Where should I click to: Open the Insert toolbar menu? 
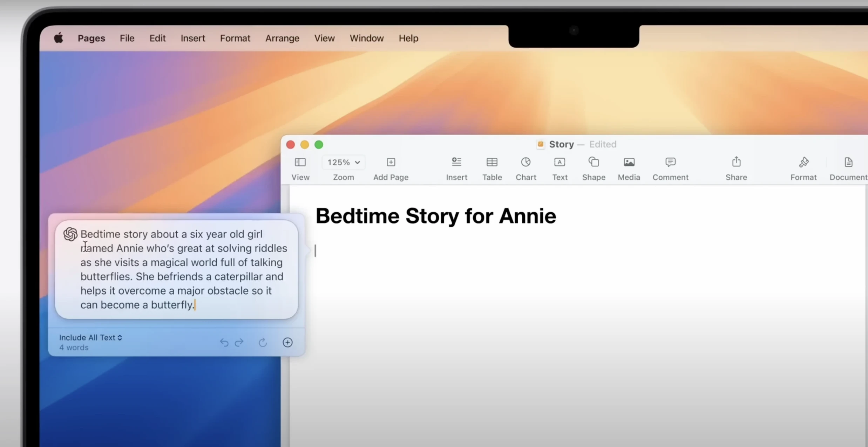456,168
